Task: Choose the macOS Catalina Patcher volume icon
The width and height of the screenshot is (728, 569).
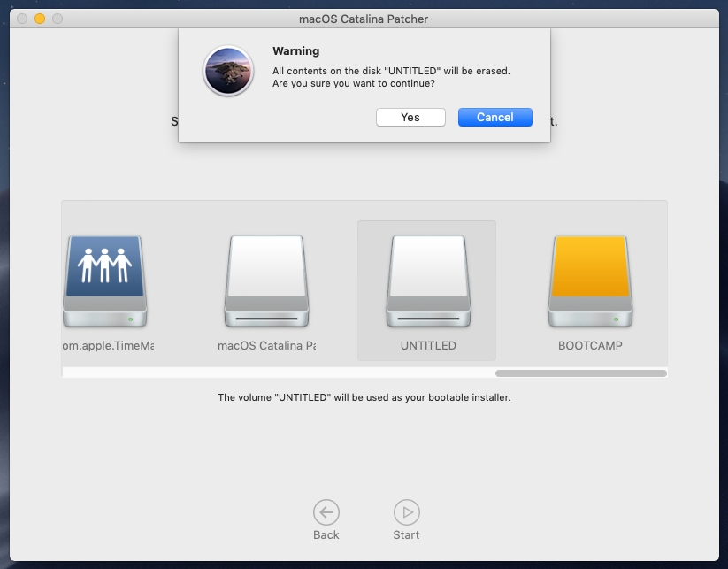Action: coord(266,281)
